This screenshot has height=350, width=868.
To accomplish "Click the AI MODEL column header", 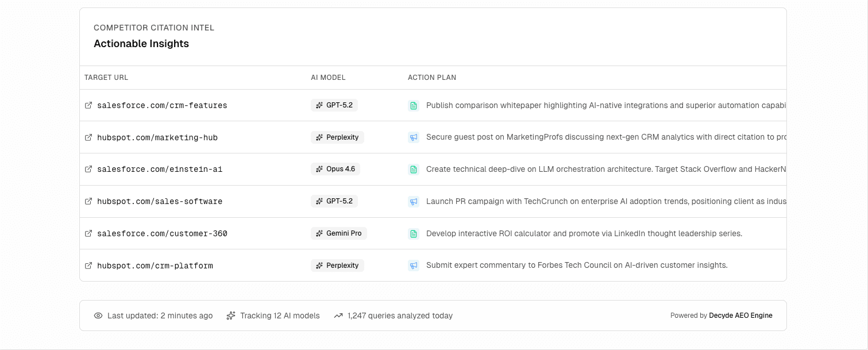I will [328, 77].
